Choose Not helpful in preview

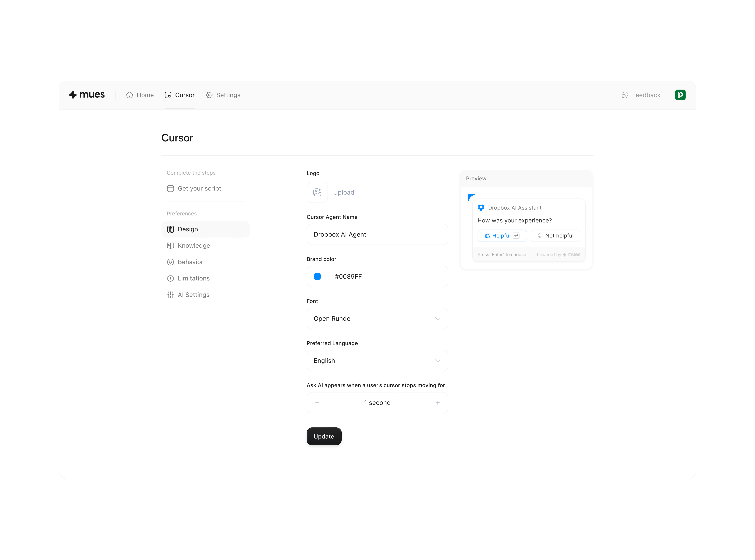555,236
